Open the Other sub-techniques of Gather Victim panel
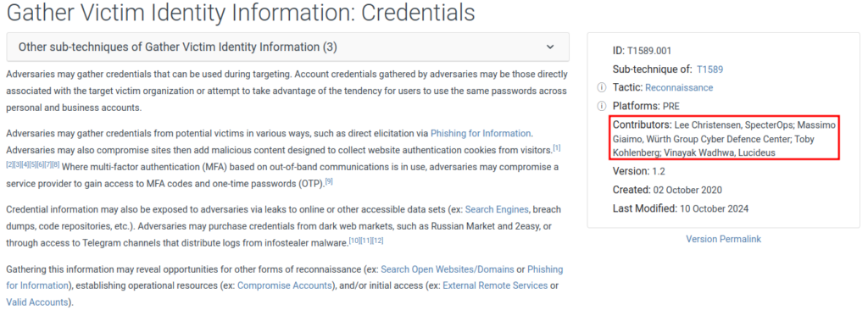Image resolution: width=868 pixels, height=310 pixels. (x=288, y=47)
